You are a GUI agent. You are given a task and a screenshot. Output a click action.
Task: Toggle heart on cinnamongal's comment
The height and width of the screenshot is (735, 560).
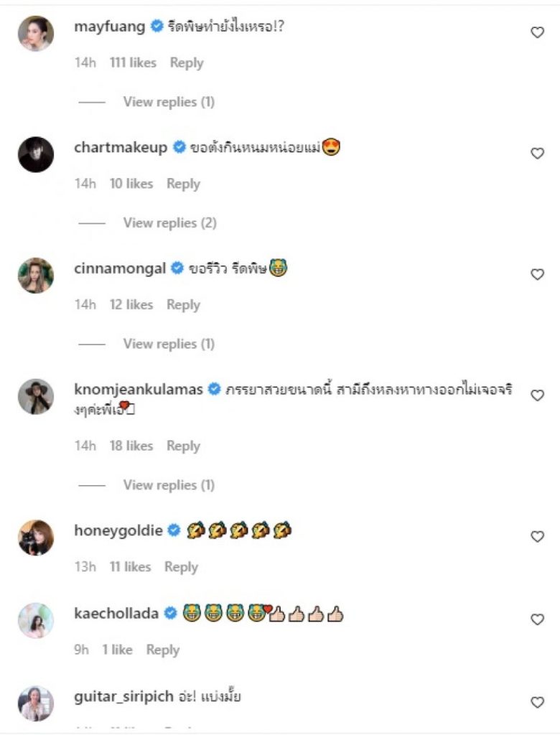537,274
